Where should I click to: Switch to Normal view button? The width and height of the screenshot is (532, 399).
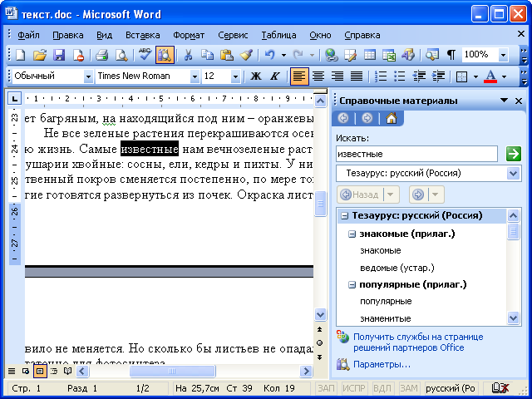point(12,372)
